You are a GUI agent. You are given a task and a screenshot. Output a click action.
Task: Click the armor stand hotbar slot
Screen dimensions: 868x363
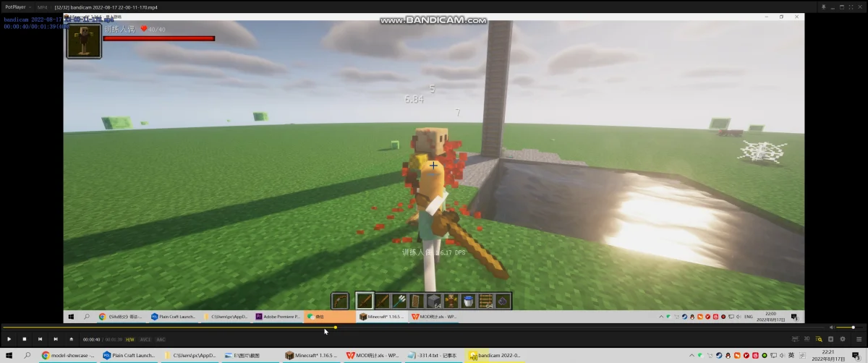tap(451, 301)
